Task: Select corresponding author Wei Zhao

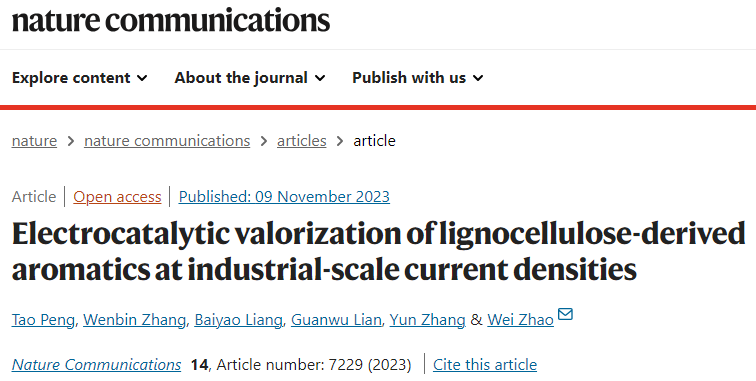Action: (x=520, y=320)
